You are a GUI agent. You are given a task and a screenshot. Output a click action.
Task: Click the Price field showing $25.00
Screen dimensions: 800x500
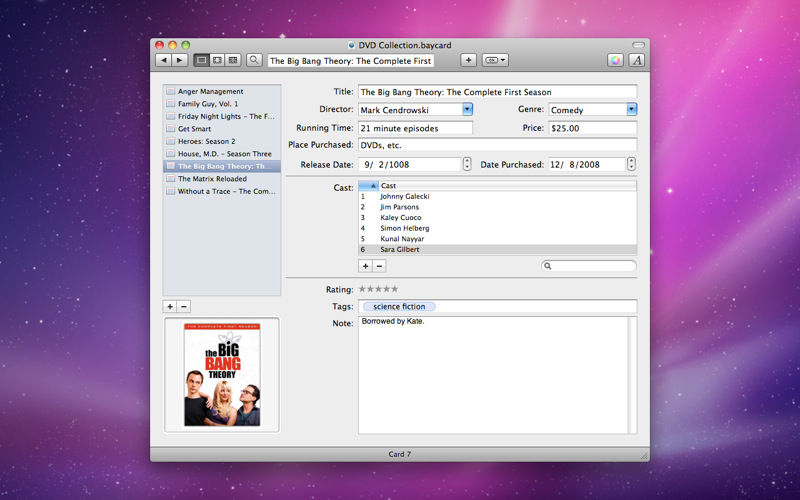(593, 128)
